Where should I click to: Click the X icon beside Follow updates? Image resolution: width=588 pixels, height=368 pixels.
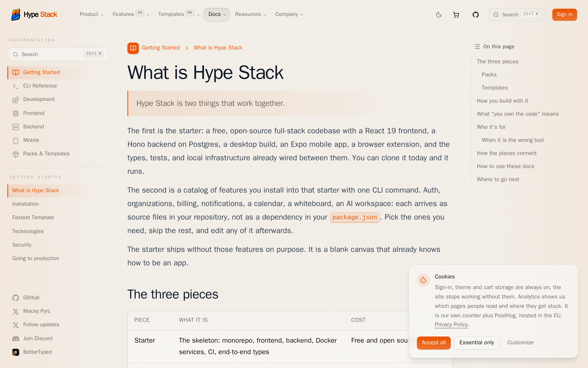pos(16,325)
